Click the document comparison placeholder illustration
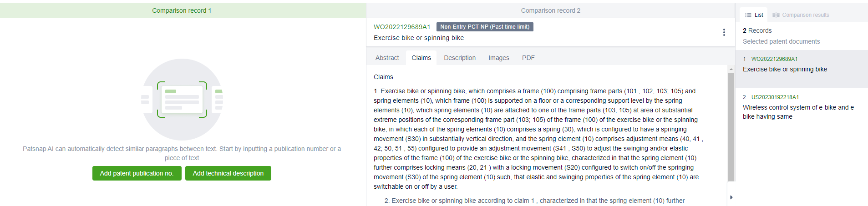The height and width of the screenshot is (206, 868). (182, 99)
